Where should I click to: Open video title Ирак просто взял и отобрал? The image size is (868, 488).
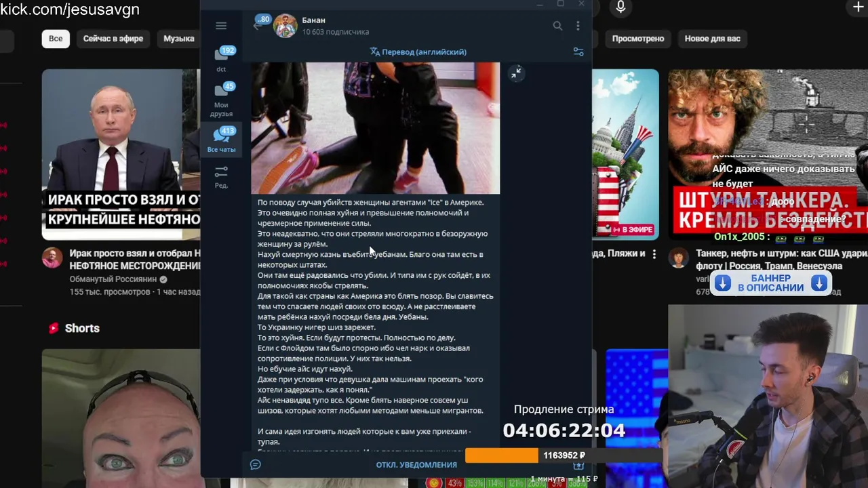click(x=134, y=260)
